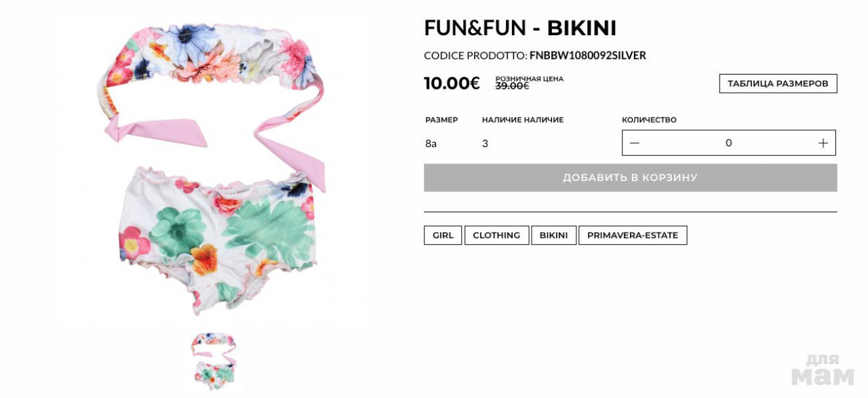Viewport: 868px width, 398px height.
Task: Click the для мам watermark logo
Action: click(x=823, y=370)
